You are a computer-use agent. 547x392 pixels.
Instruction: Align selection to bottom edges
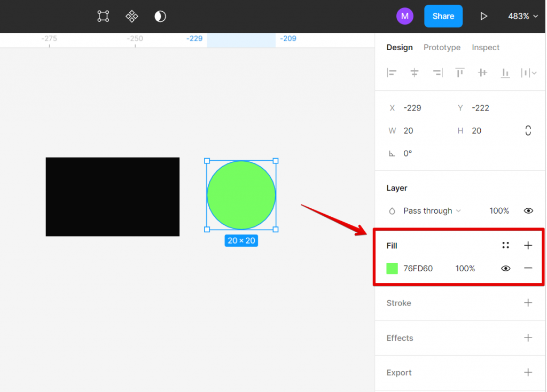click(505, 73)
